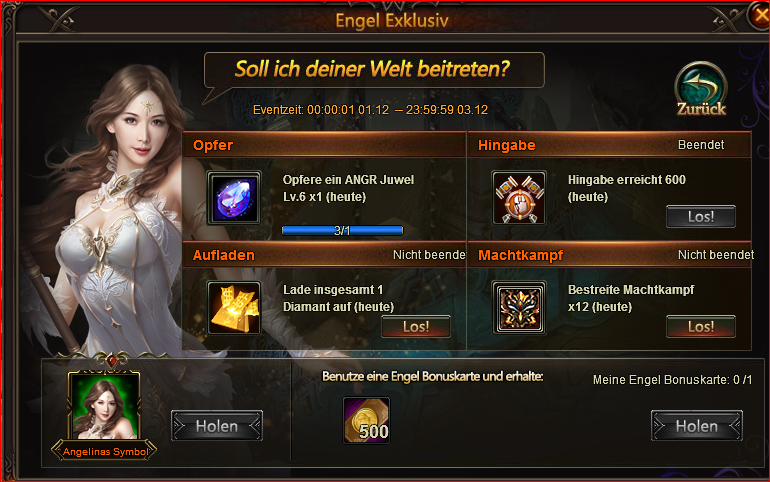Select the Aufladen section header

tap(324, 255)
